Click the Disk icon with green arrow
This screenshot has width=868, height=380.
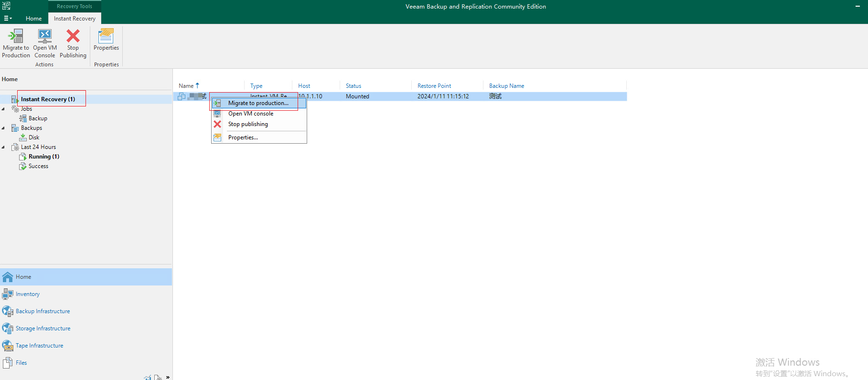click(23, 137)
